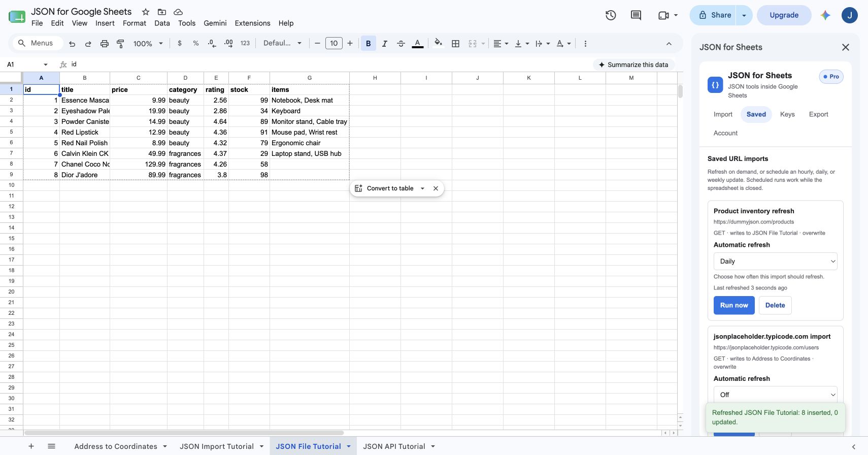Screen dimensions: 868x455
Task: Check cloud document status icon
Action: 178,12
